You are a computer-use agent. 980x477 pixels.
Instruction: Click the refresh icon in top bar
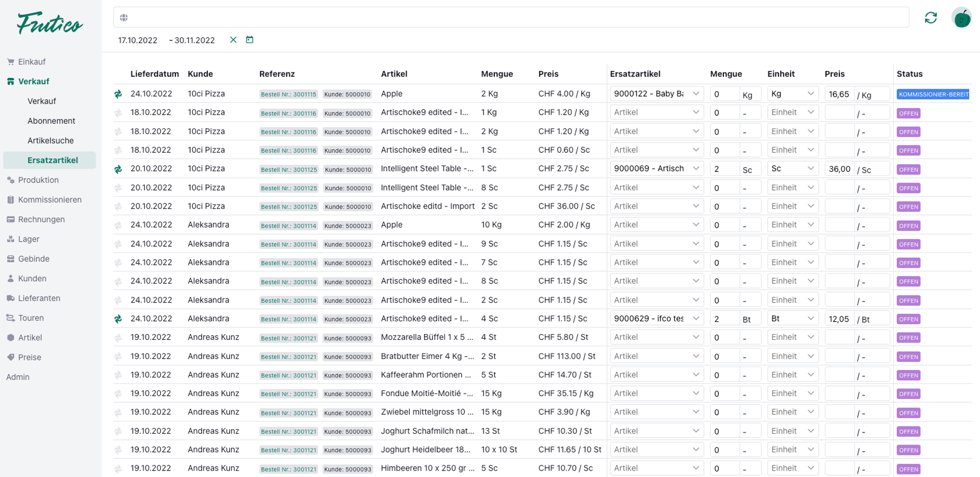tap(931, 18)
